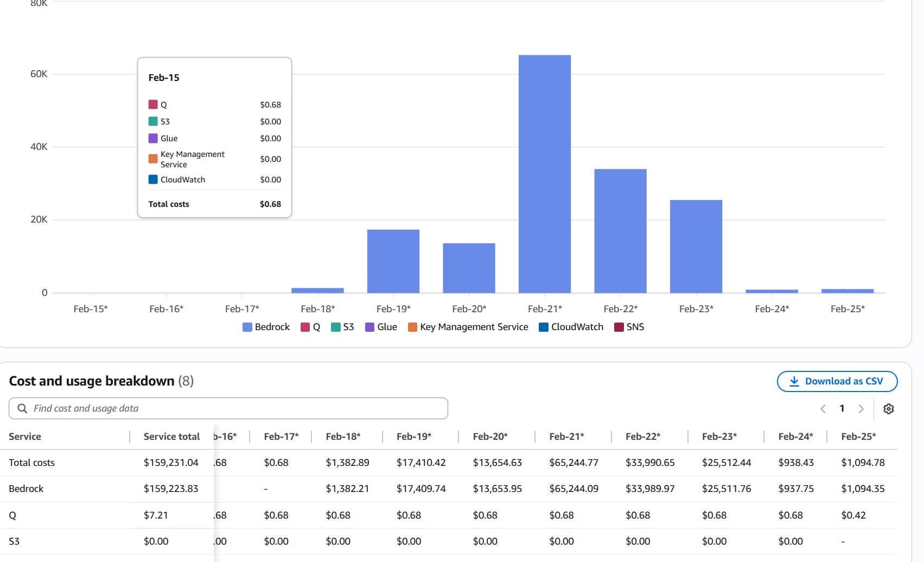Go to previous page chevron

pos(823,409)
